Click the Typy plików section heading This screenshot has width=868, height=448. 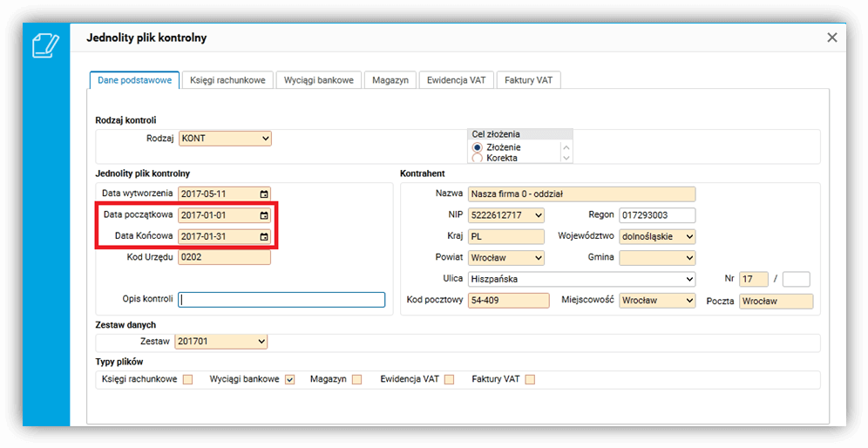click(119, 362)
